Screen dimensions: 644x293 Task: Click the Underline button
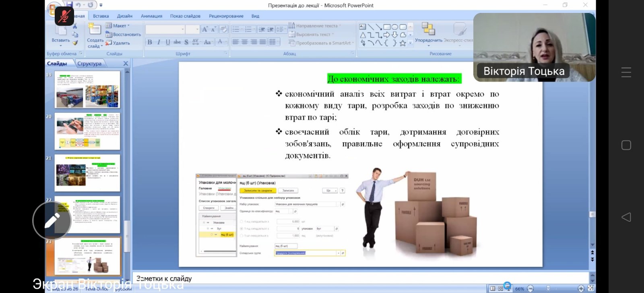click(168, 42)
